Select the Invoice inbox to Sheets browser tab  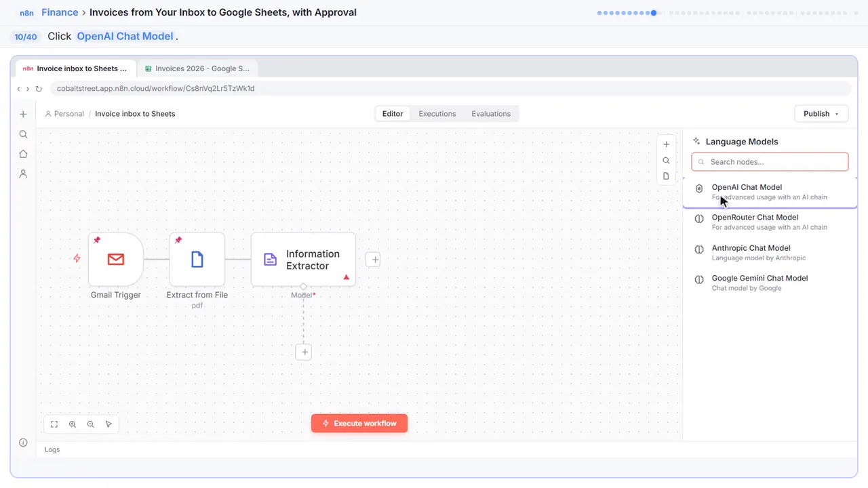coord(75,68)
